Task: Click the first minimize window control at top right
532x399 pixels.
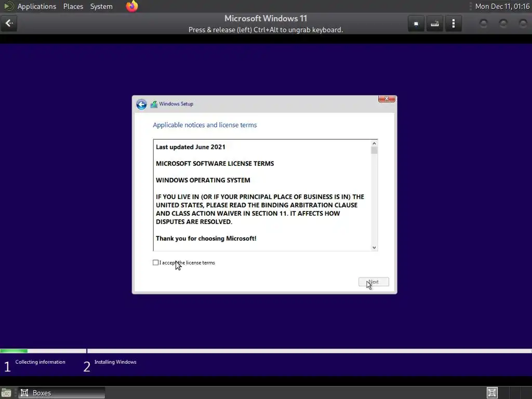Action: click(484, 23)
